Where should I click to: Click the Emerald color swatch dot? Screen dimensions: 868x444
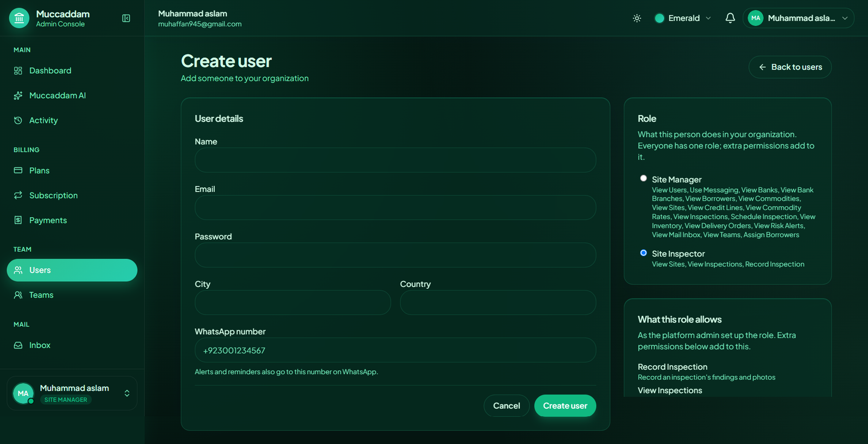[660, 18]
